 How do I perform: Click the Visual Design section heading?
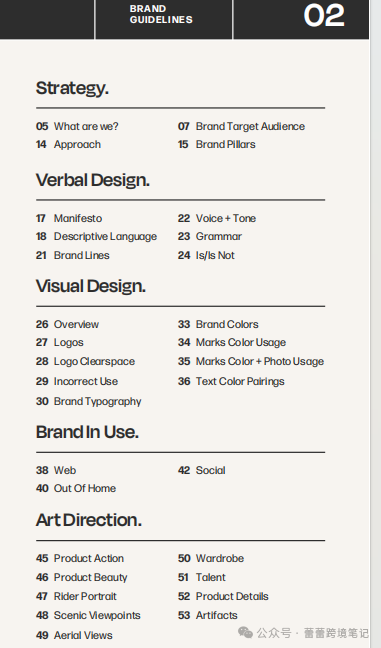tap(90, 286)
